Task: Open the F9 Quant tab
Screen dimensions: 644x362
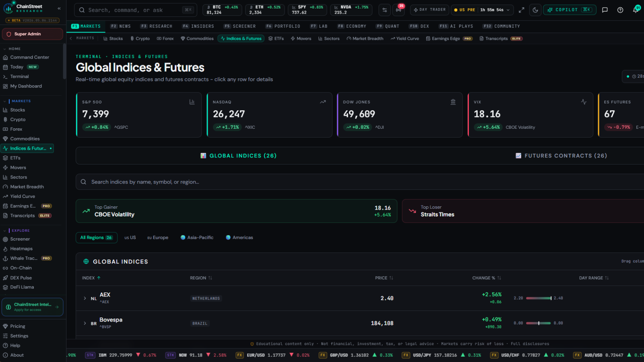Action: click(388, 27)
